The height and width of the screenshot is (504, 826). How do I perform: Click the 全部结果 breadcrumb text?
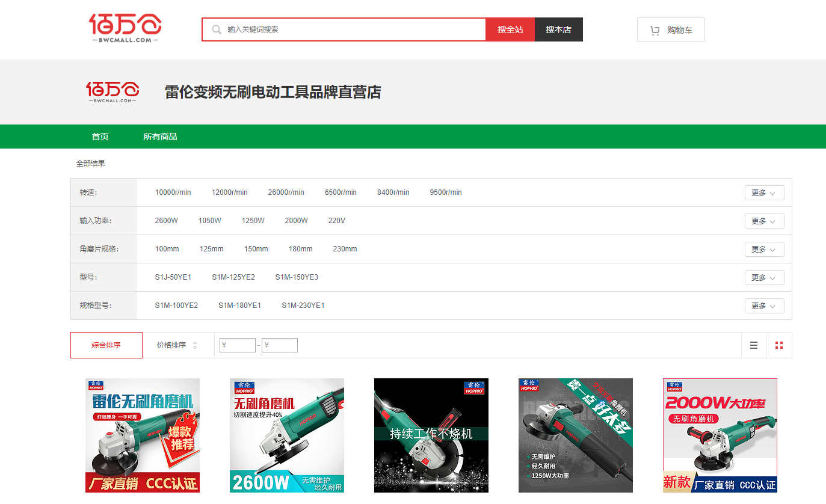[x=90, y=164]
